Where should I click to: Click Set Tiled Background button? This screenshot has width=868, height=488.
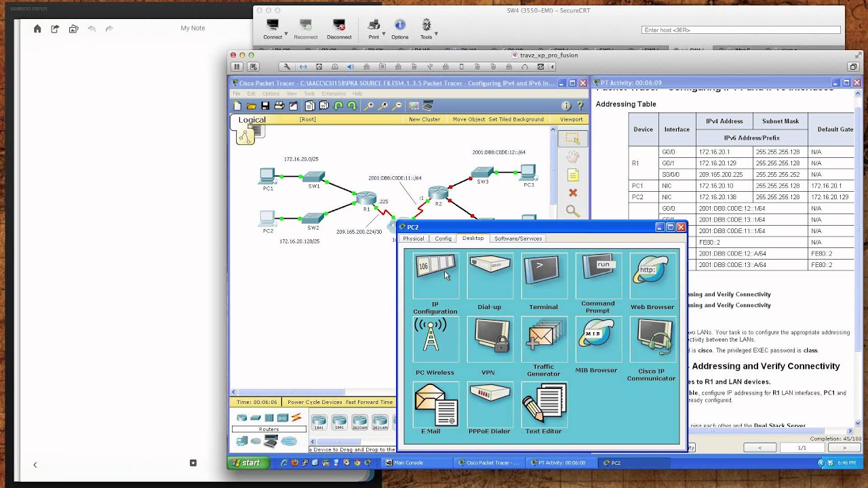point(516,119)
